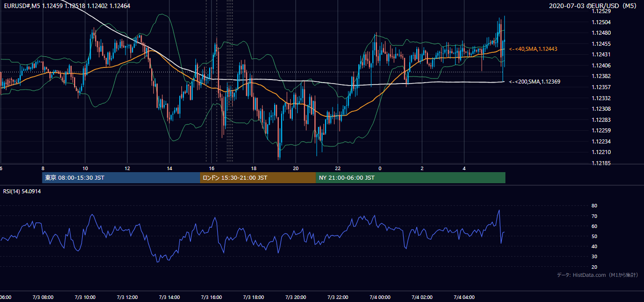Image resolution: width=644 pixels, height=302 pixels.
Task: Click the 7/3 16:00 time axis label
Action: pos(212,297)
